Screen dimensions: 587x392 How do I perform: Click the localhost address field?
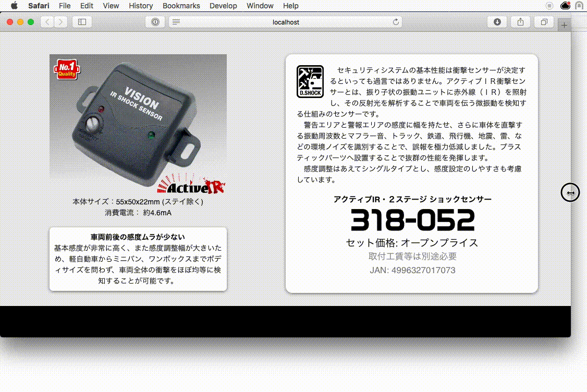(286, 22)
